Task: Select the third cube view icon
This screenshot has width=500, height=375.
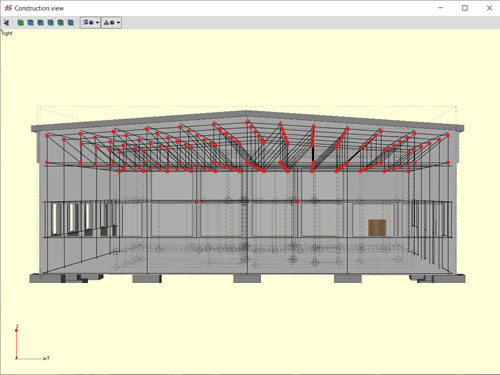Action: point(41,23)
